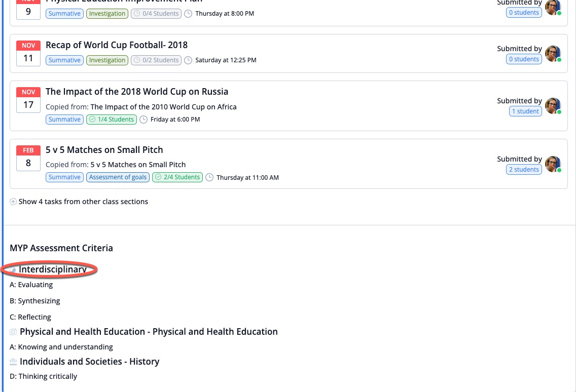The width and height of the screenshot is (576, 392).
Task: Click the submitter avatar on the Recap of World Cup task
Action: [x=553, y=53]
